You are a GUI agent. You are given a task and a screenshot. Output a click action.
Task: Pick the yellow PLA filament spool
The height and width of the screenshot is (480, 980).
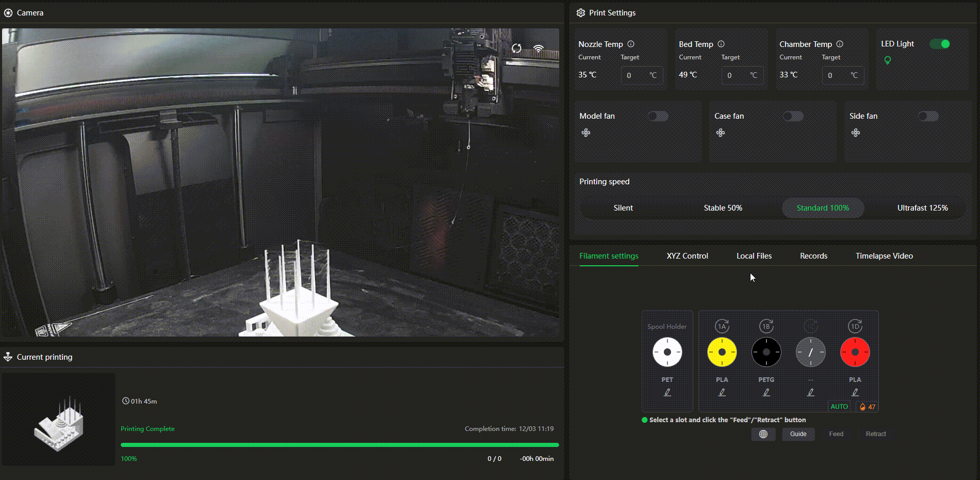722,352
